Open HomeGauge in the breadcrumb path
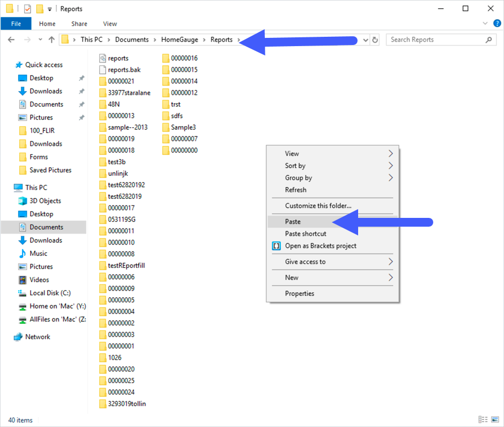 [x=181, y=39]
